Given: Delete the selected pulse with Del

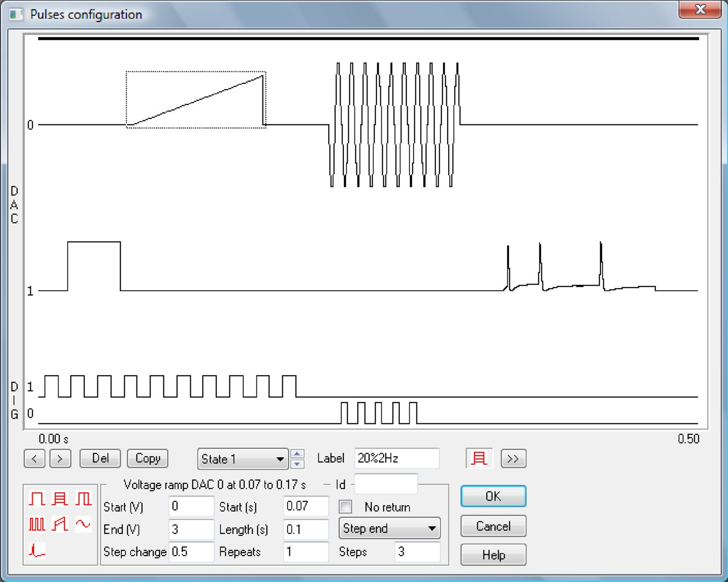Looking at the screenshot, I should 100,458.
